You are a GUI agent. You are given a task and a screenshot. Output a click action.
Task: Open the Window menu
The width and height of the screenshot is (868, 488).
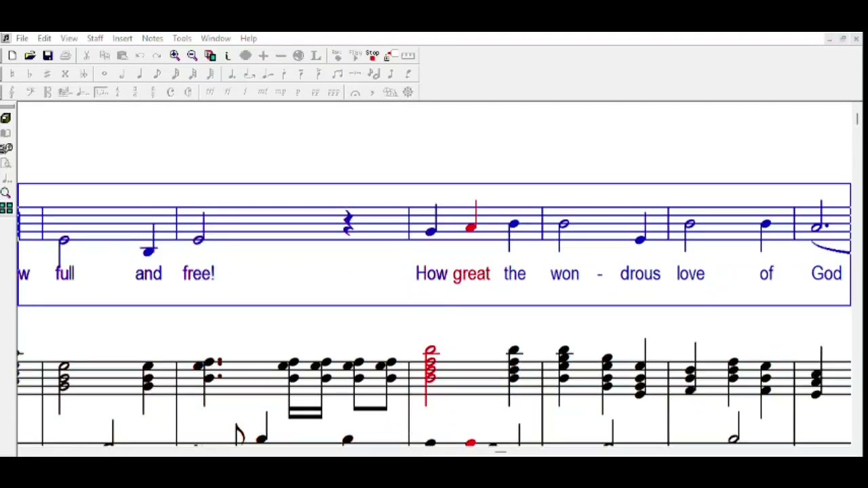[216, 39]
